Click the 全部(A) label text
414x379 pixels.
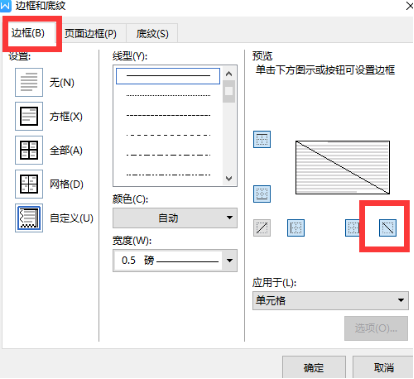(x=66, y=150)
